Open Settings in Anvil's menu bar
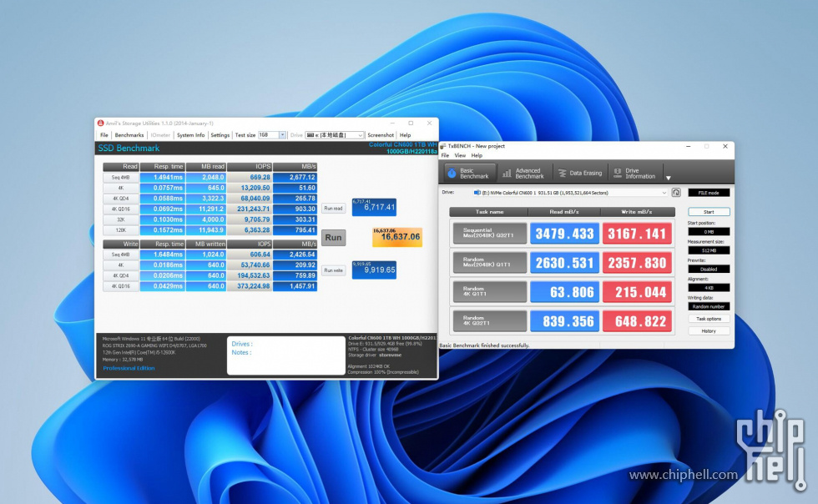 (220, 135)
